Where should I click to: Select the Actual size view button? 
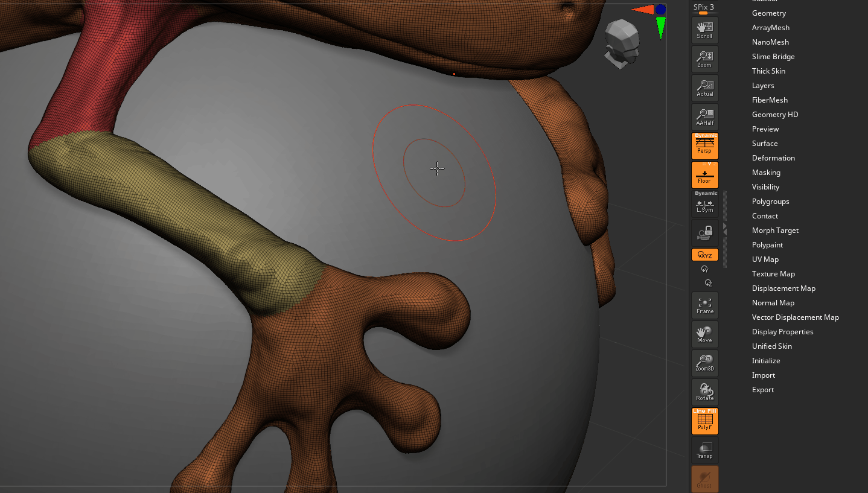(704, 87)
